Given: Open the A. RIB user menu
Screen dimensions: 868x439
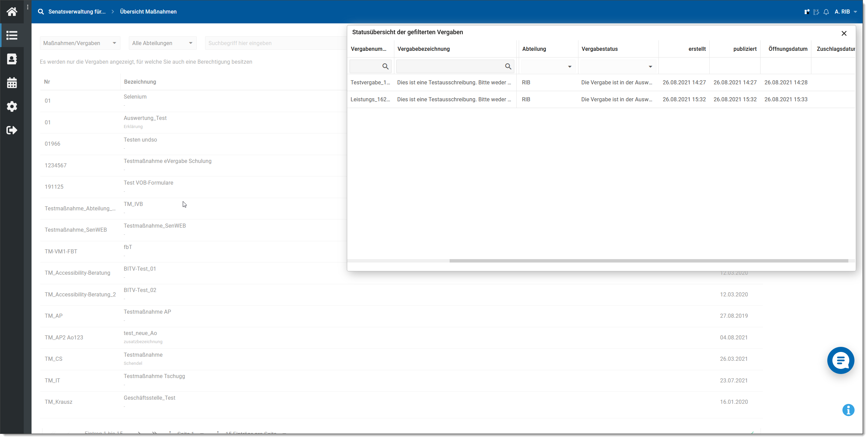Looking at the screenshot, I should coord(846,12).
